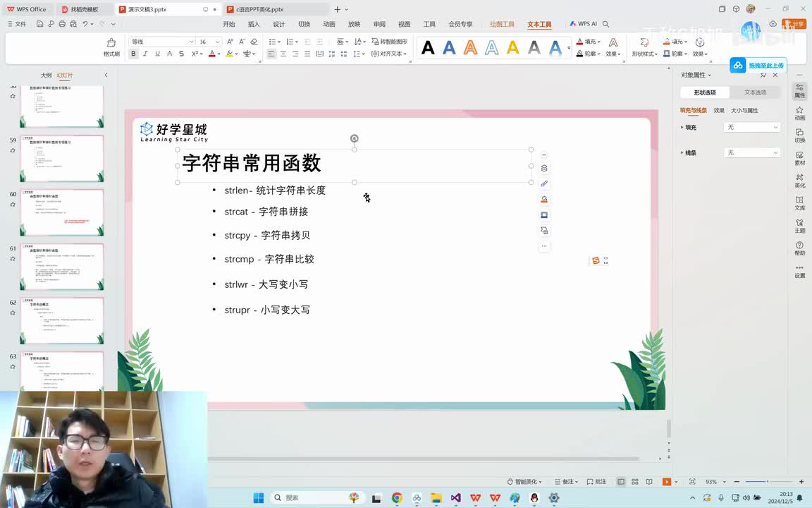Toggle Underline formatting
The height and width of the screenshot is (508, 812).
click(157, 54)
